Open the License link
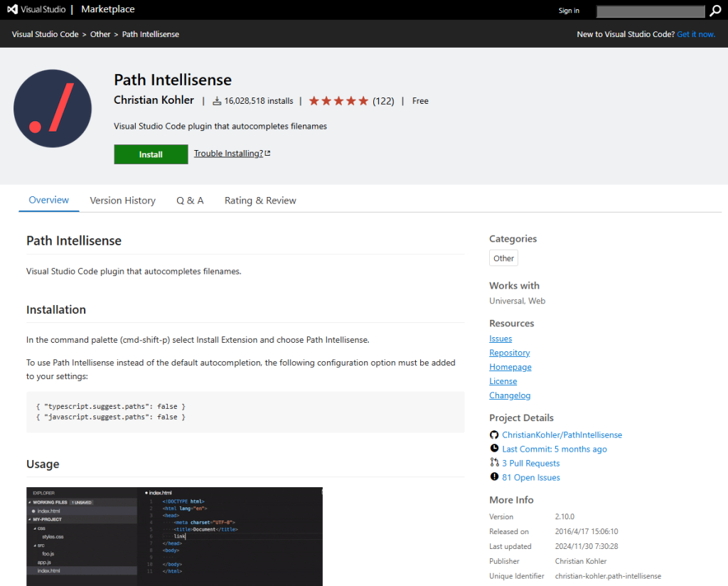 (x=503, y=381)
